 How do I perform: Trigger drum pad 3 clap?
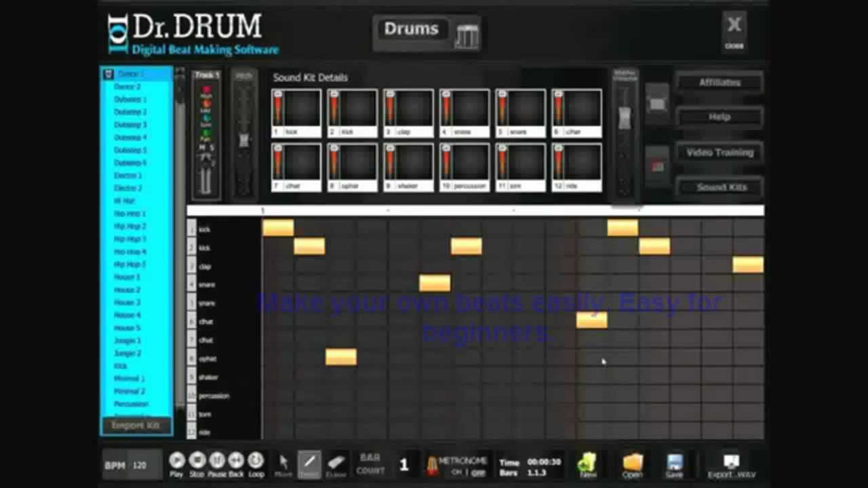(x=409, y=113)
